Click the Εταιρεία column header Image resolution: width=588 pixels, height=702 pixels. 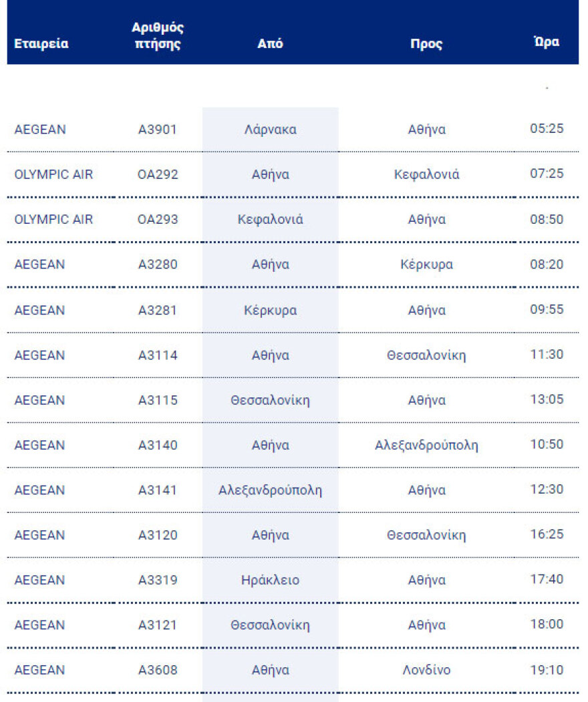click(41, 45)
